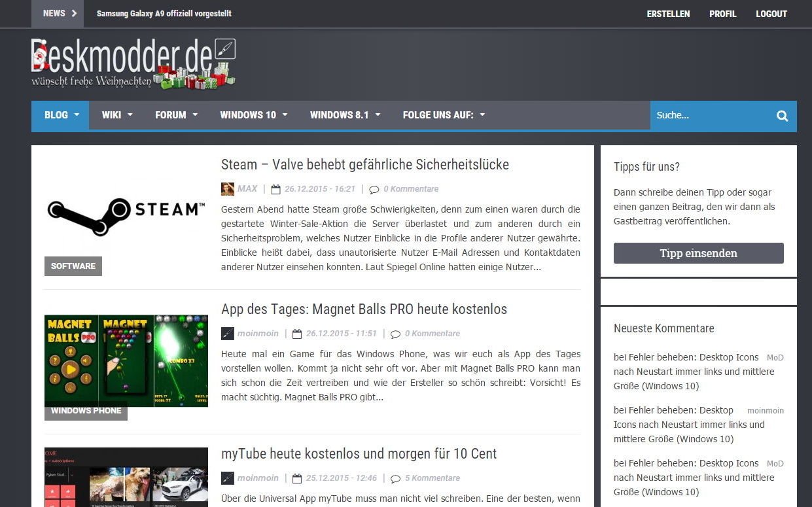Viewport: 812px width, 507px height.
Task: Click moinmoin avatar on myTube post
Action: coord(227,478)
